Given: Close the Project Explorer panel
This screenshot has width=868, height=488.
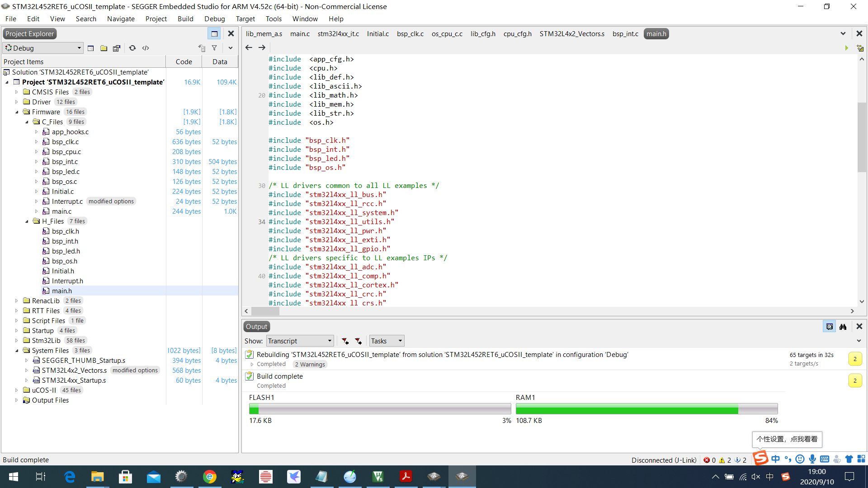Looking at the screenshot, I should click(x=231, y=33).
